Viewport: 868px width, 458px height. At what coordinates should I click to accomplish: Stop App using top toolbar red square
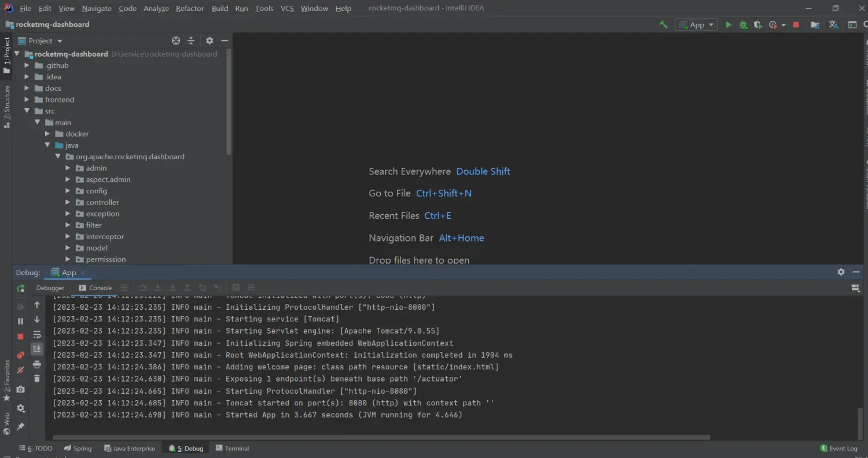pyautogui.click(x=796, y=25)
